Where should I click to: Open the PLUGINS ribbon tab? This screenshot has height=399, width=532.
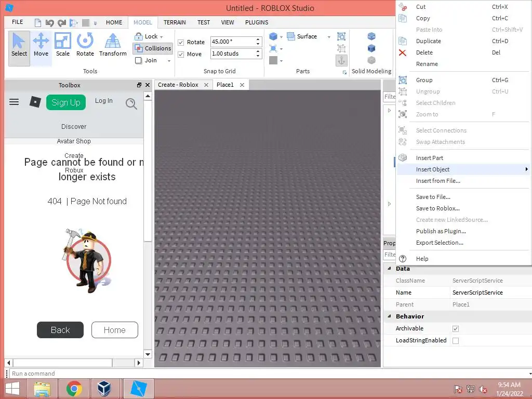pyautogui.click(x=257, y=22)
